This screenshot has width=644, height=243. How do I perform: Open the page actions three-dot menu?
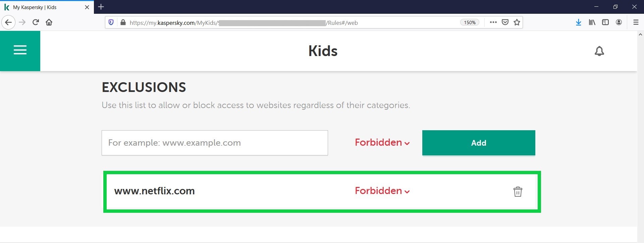(x=493, y=22)
